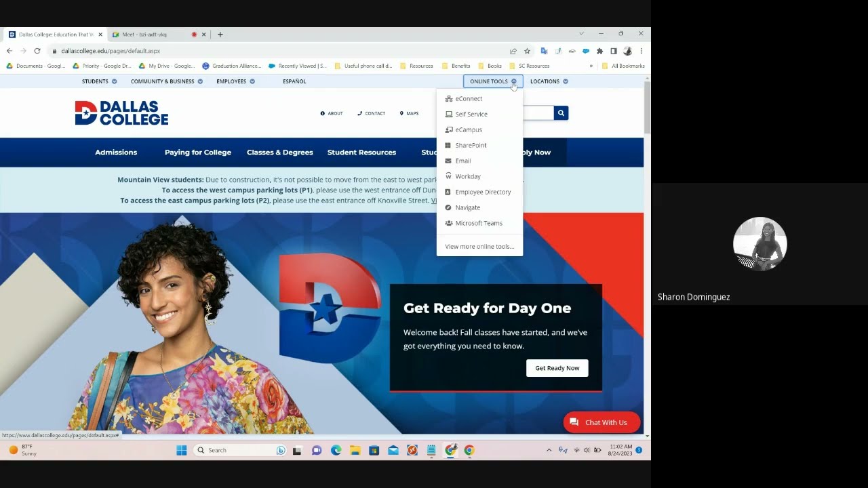
Task: Open All Bookmarks folder
Action: pos(623,66)
